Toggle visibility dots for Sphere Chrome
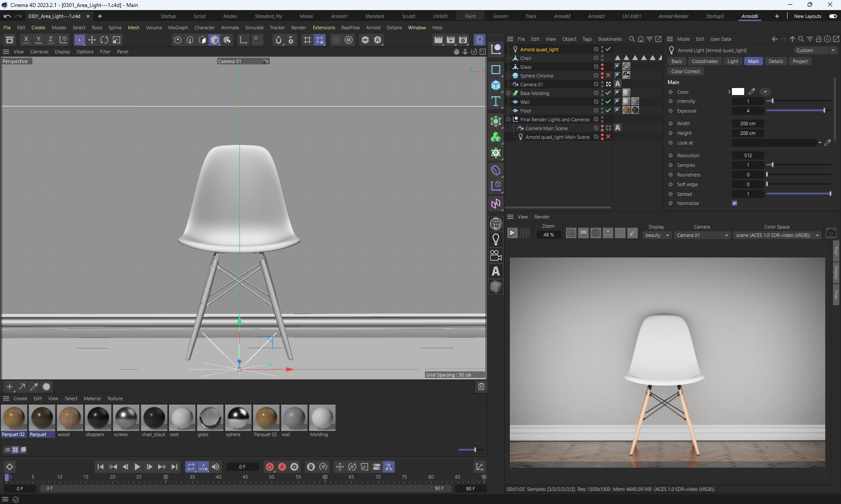Screen dimensions: 841x504 coord(602,76)
